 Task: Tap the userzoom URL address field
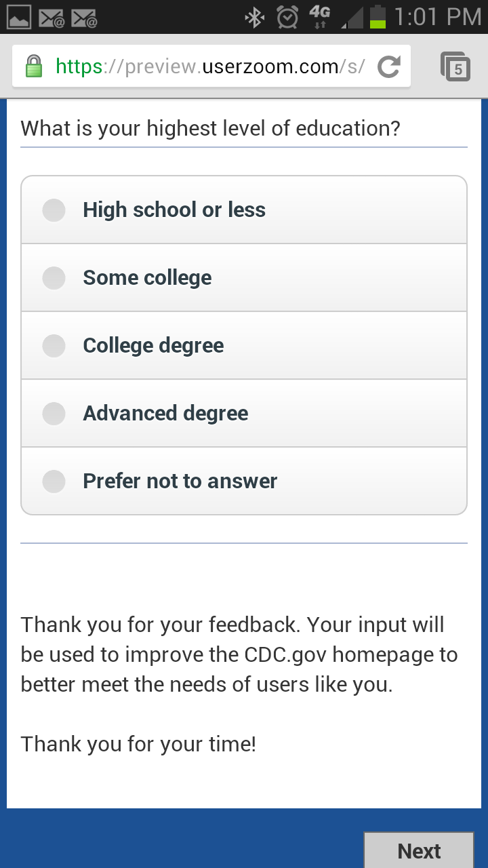coord(210,66)
